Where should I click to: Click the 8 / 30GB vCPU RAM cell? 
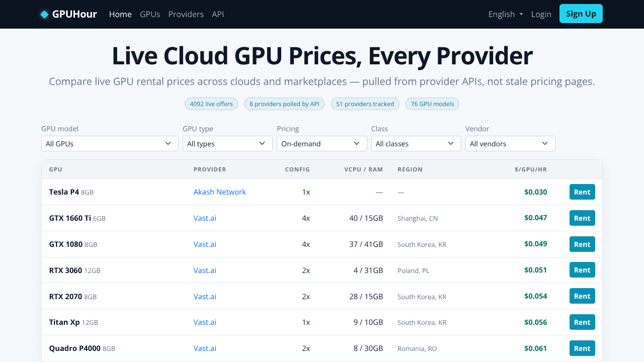[x=368, y=348]
